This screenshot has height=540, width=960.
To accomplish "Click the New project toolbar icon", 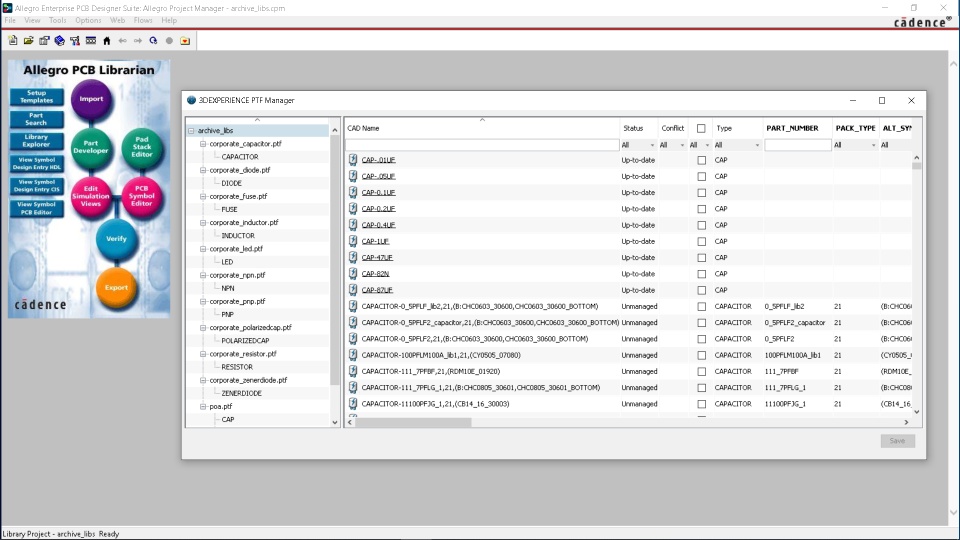I will pyautogui.click(x=13, y=40).
